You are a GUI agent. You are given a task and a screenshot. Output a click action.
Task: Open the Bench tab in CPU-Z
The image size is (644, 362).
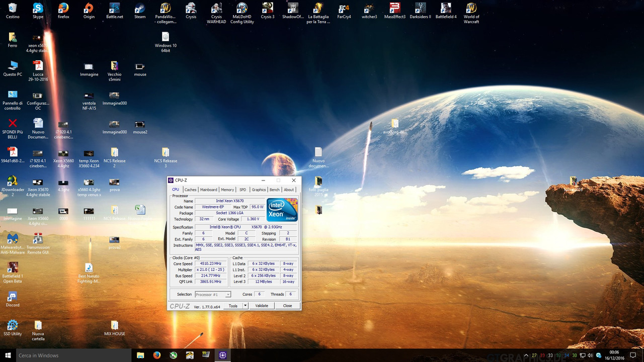point(274,190)
